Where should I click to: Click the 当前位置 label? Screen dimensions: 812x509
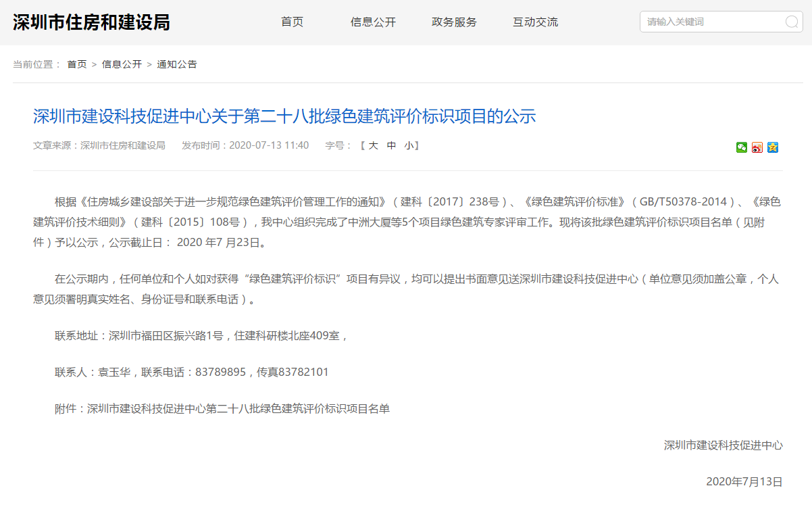pyautogui.click(x=36, y=64)
